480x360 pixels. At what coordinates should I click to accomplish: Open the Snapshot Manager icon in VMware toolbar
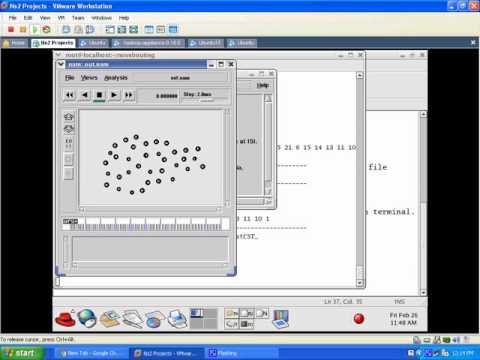tap(90, 30)
